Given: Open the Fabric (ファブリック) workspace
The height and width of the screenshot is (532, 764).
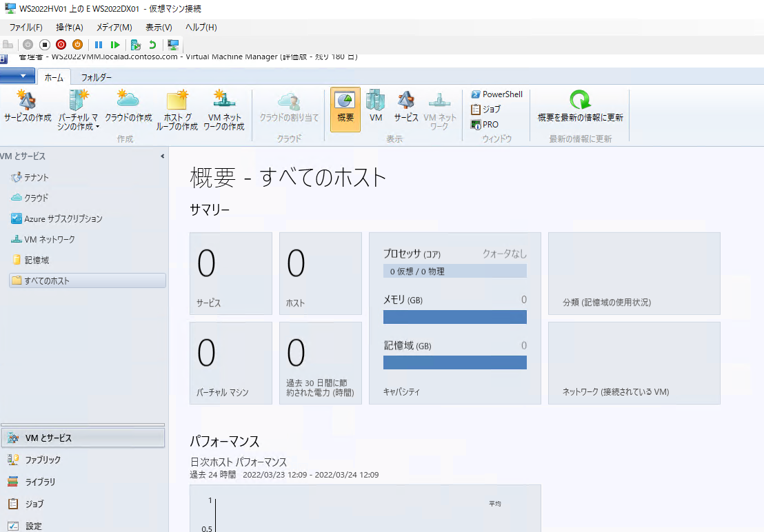Looking at the screenshot, I should point(83,460).
